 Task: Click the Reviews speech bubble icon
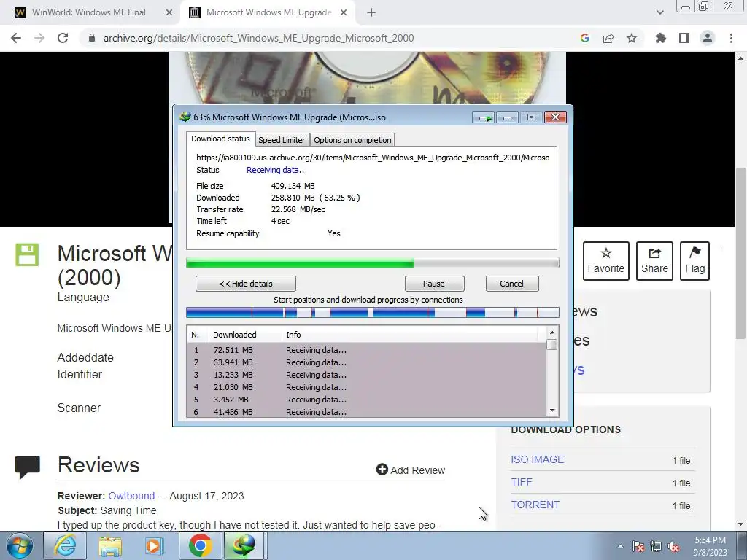click(27, 467)
